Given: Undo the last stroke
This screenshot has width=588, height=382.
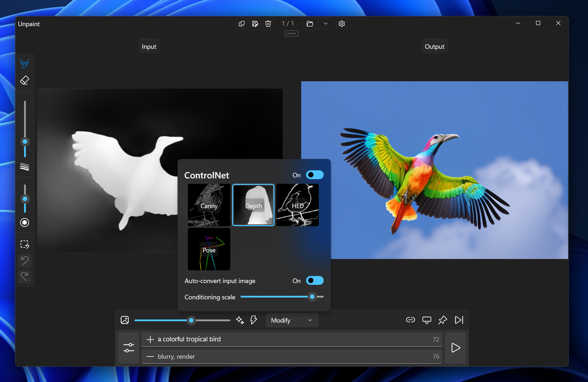Looking at the screenshot, I should pyautogui.click(x=24, y=260).
